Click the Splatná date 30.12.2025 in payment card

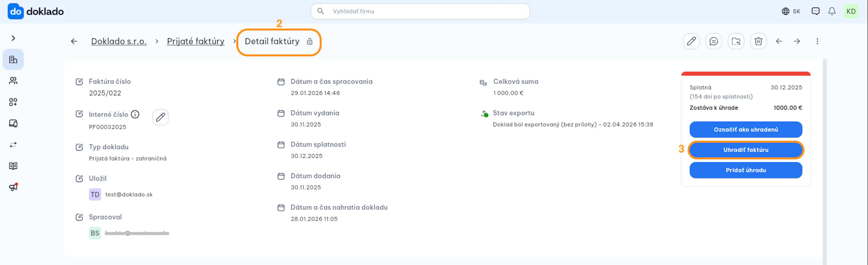pyautogui.click(x=786, y=87)
